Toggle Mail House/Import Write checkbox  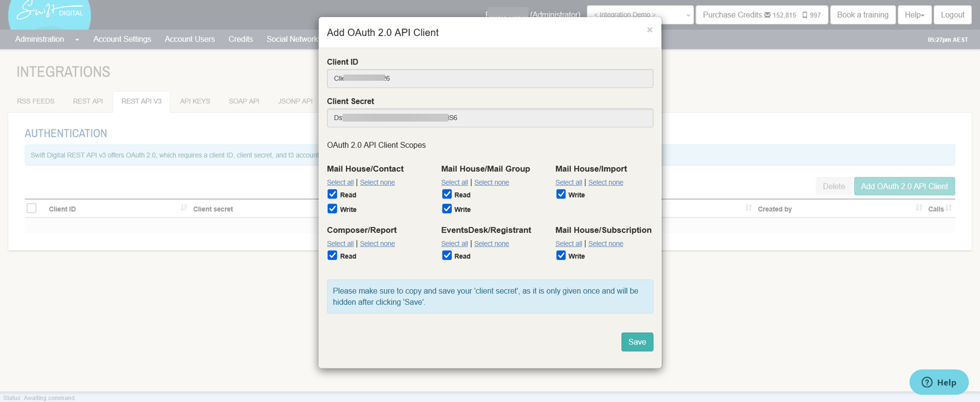coord(561,194)
